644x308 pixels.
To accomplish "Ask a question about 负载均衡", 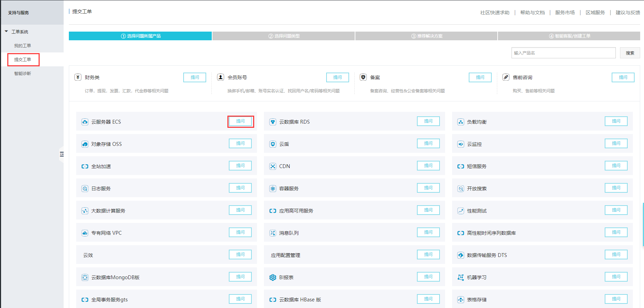I will 616,121.
